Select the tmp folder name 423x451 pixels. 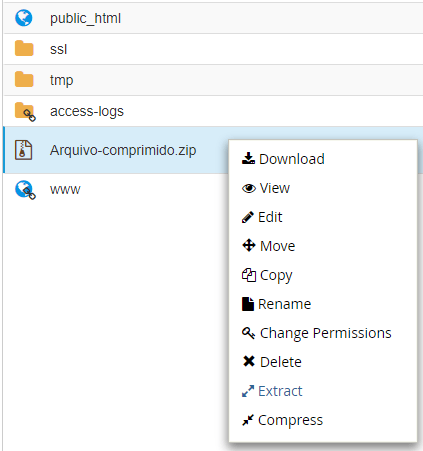click(x=62, y=80)
